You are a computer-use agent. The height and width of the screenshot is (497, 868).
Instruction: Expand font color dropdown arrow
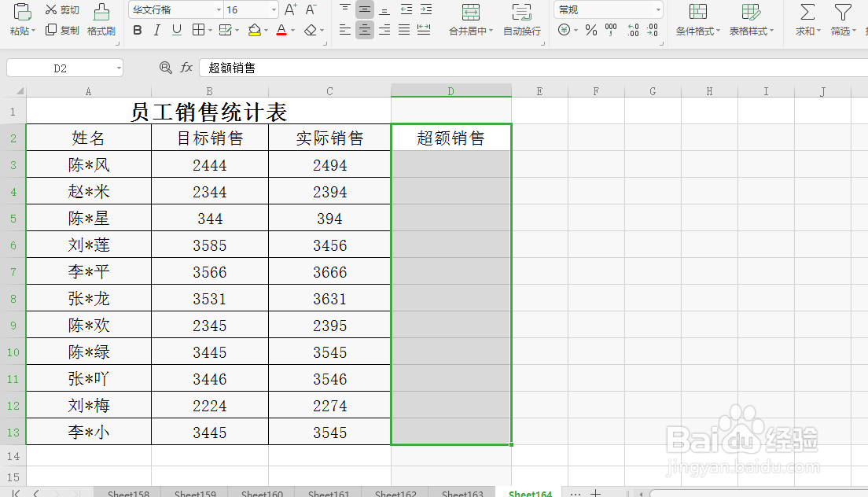[x=292, y=31]
